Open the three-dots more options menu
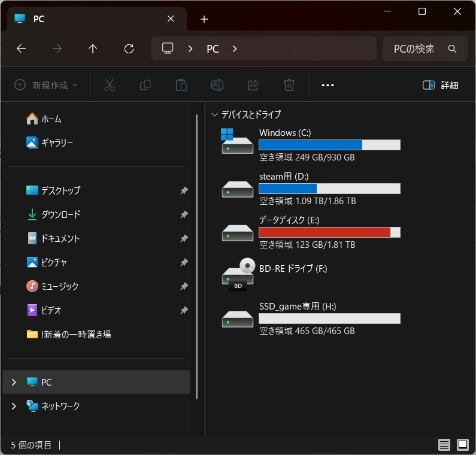 [328, 85]
